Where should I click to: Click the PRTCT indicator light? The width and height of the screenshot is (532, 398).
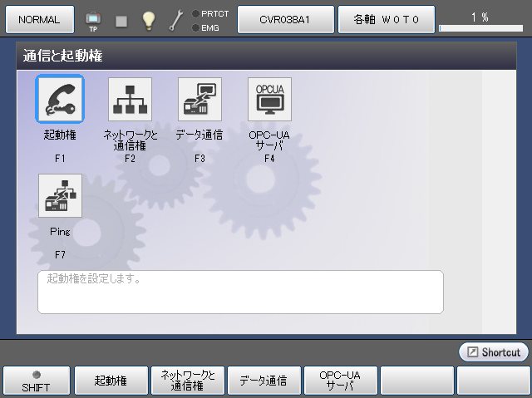pos(195,13)
